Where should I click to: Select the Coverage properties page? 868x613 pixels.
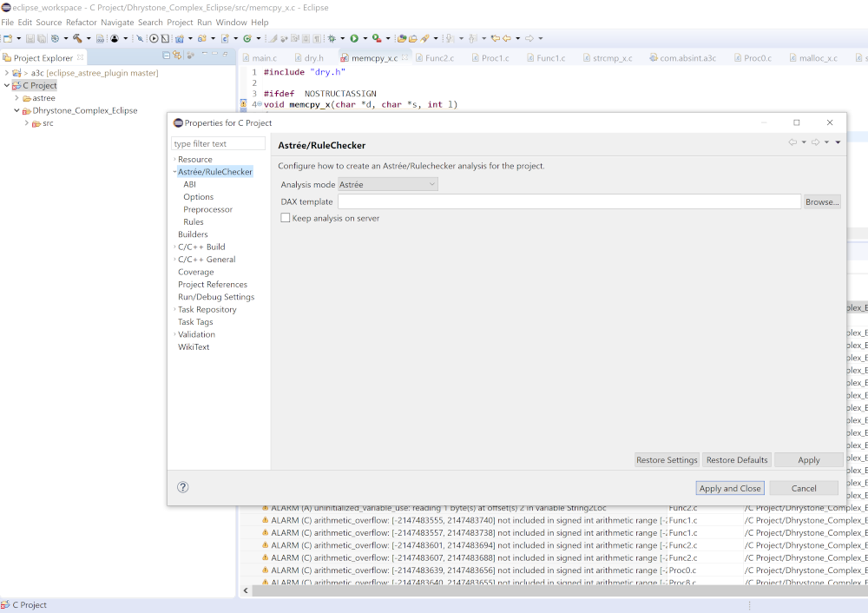pos(195,272)
